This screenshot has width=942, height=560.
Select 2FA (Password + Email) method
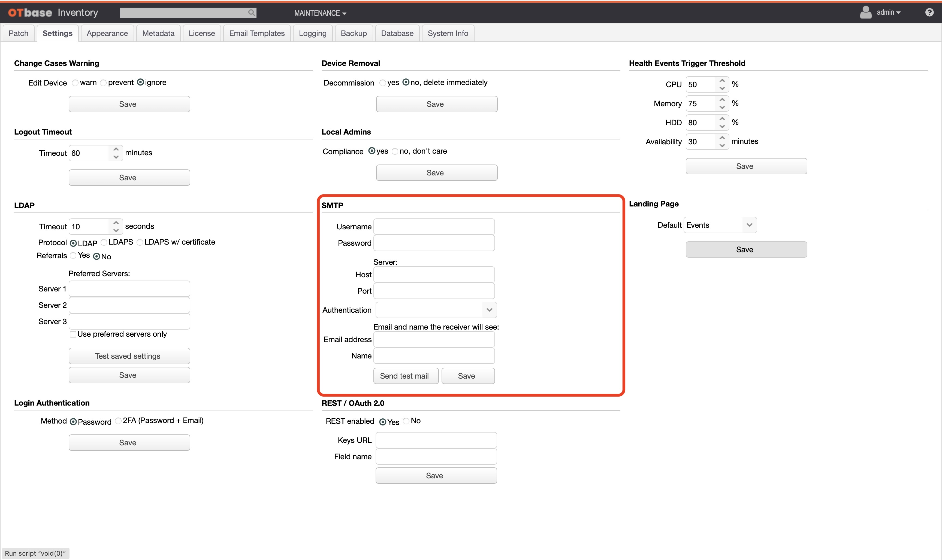click(118, 421)
